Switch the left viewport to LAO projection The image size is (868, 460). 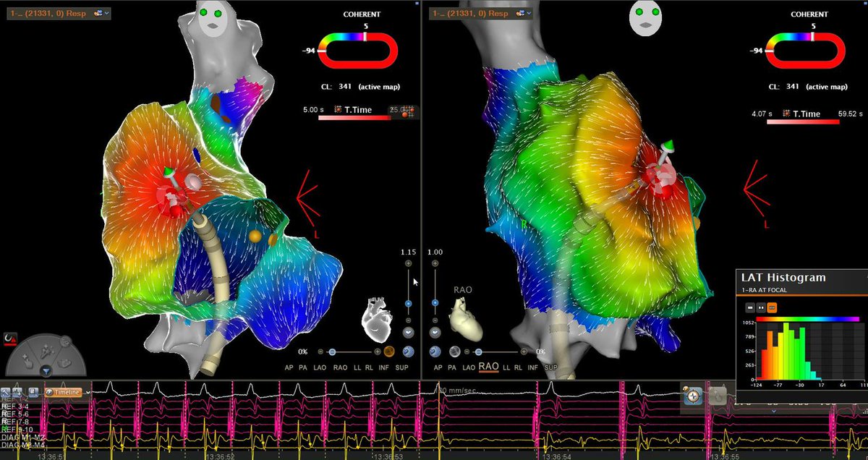[x=320, y=367]
